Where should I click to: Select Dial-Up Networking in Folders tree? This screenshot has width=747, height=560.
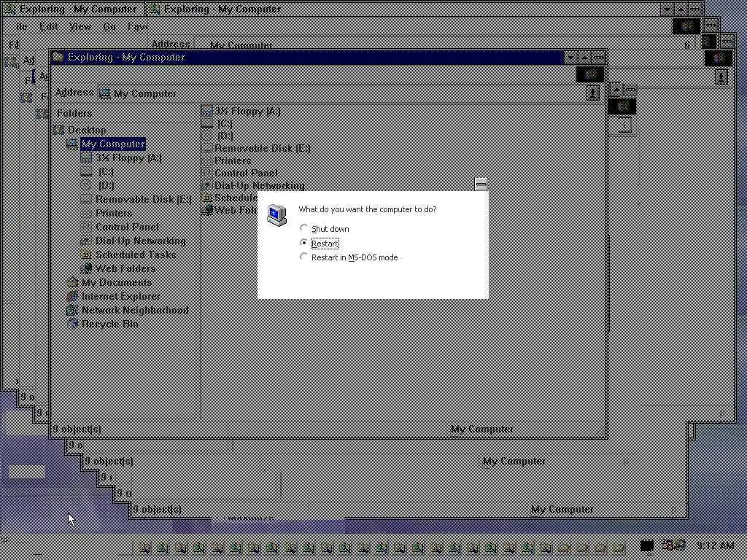140,241
